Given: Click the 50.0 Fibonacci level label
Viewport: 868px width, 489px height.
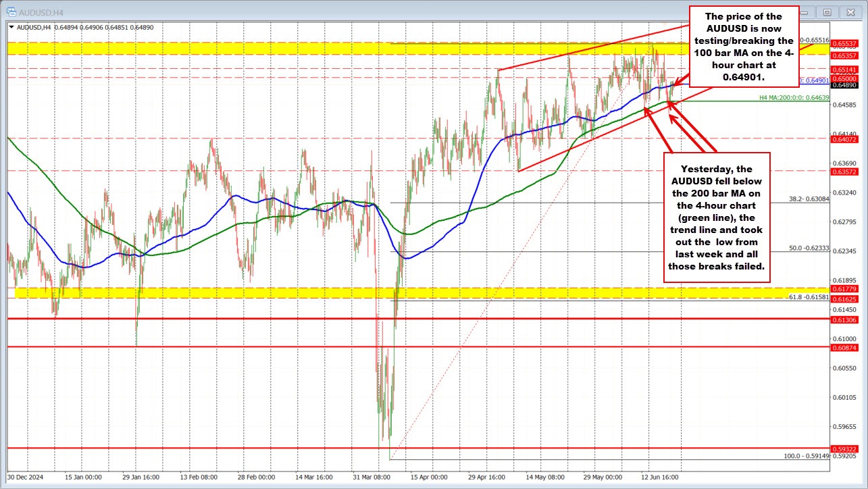Looking at the screenshot, I should pos(809,249).
